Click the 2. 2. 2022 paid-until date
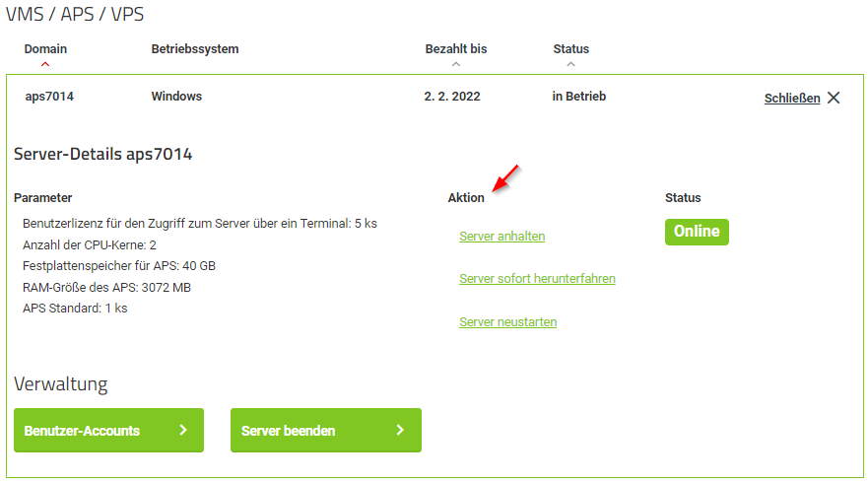 click(453, 97)
